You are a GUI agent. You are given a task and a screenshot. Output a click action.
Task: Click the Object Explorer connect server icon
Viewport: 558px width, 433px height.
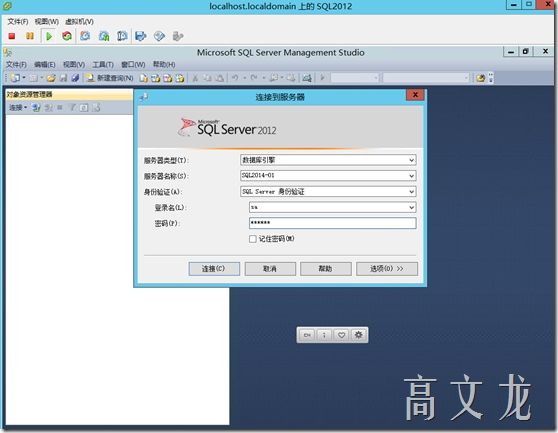(x=36, y=107)
